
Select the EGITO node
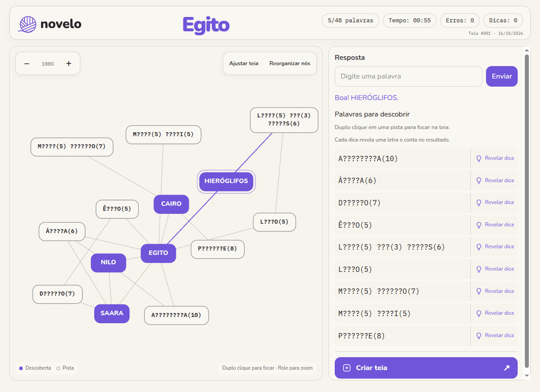158,253
